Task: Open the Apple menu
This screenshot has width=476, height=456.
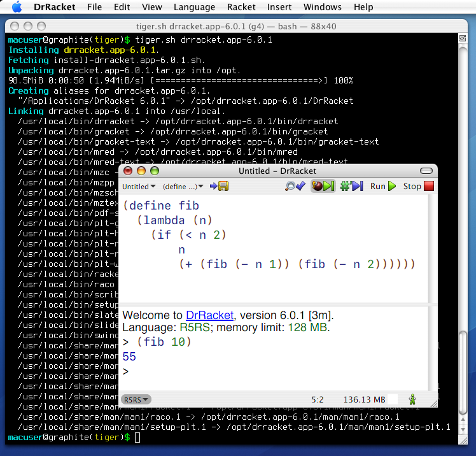Action: [x=17, y=6]
